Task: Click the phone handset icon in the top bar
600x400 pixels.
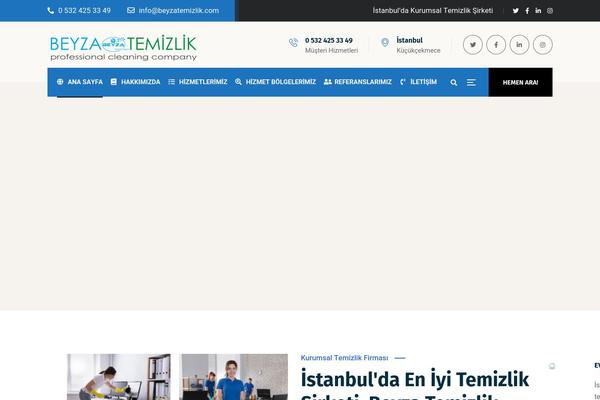Action: click(51, 10)
